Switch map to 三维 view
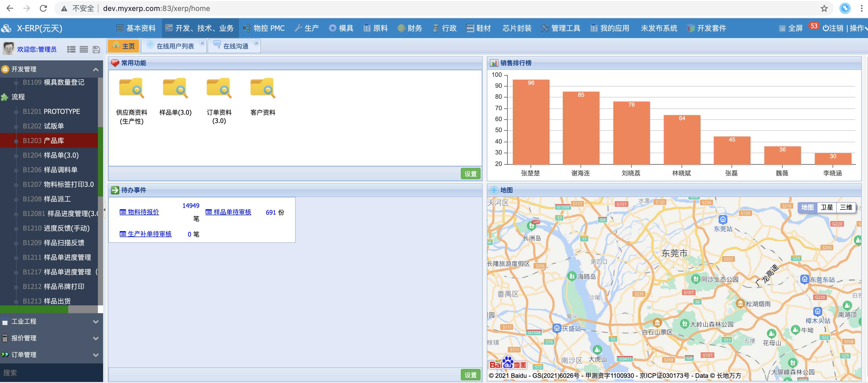Viewport: 868px width, 383px height. click(846, 207)
